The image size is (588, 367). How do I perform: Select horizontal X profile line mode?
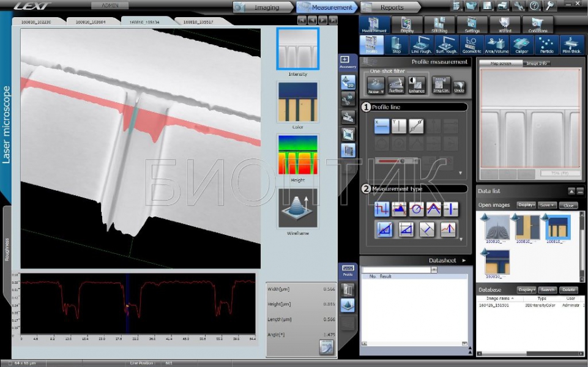(x=382, y=127)
